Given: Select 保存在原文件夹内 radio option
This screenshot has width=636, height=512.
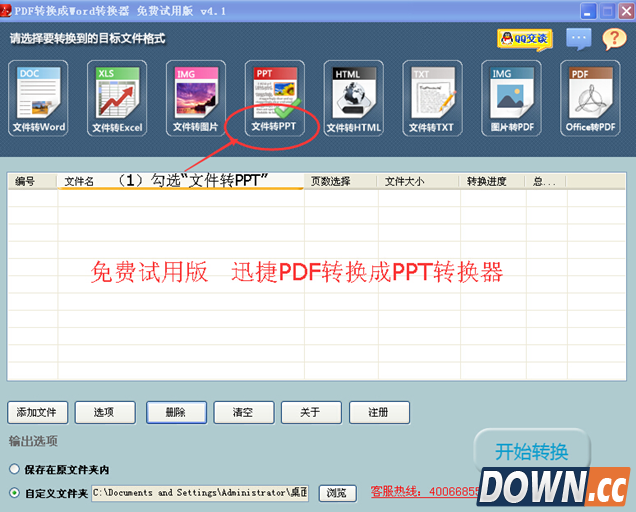Looking at the screenshot, I should (15, 469).
